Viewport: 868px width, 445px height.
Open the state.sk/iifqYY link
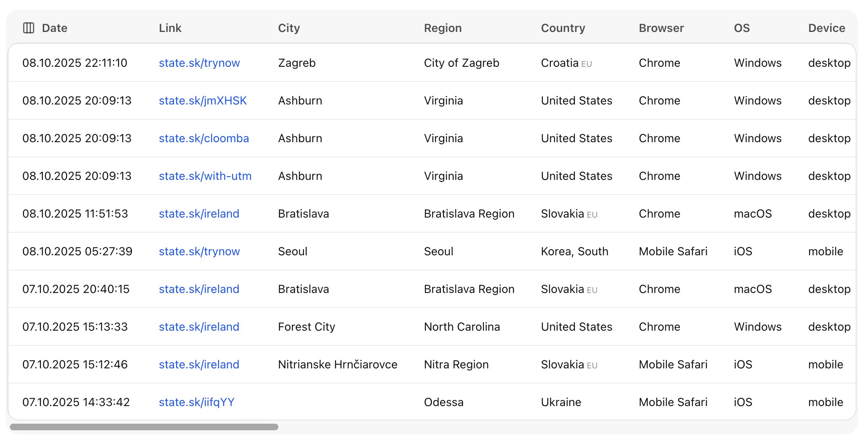197,402
